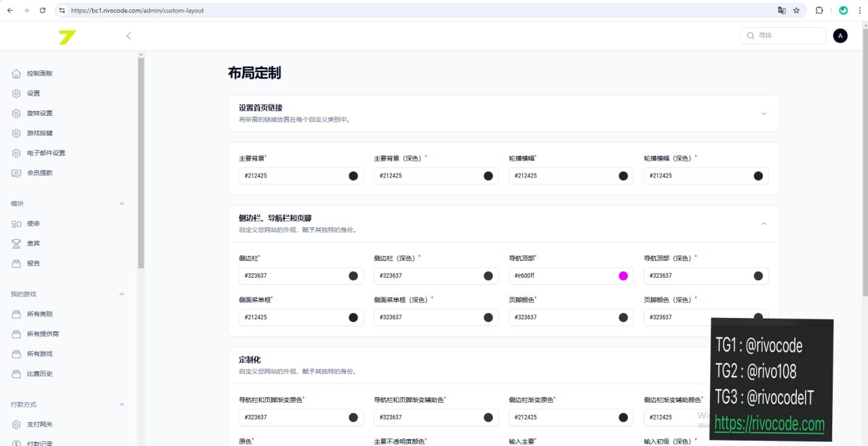Open the browser extensions puzzle icon

819,11
